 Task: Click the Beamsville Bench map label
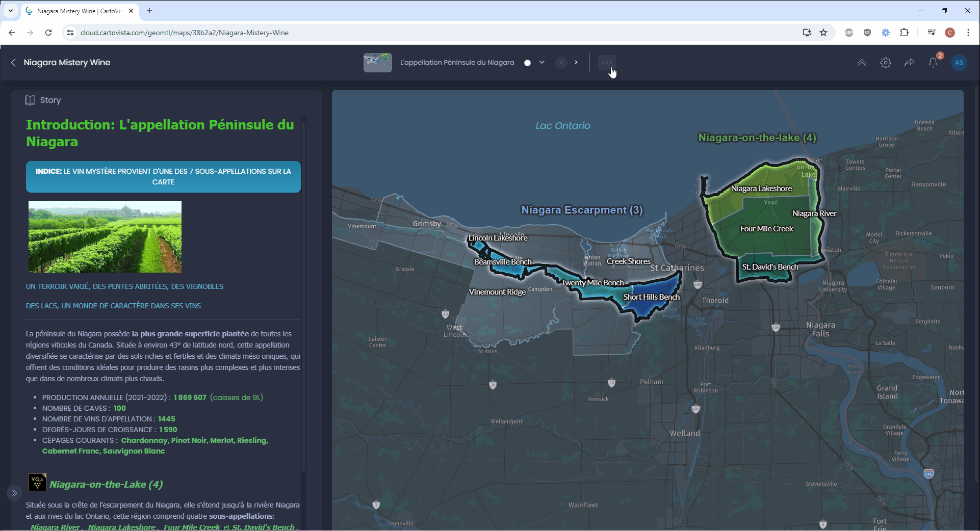[503, 262]
